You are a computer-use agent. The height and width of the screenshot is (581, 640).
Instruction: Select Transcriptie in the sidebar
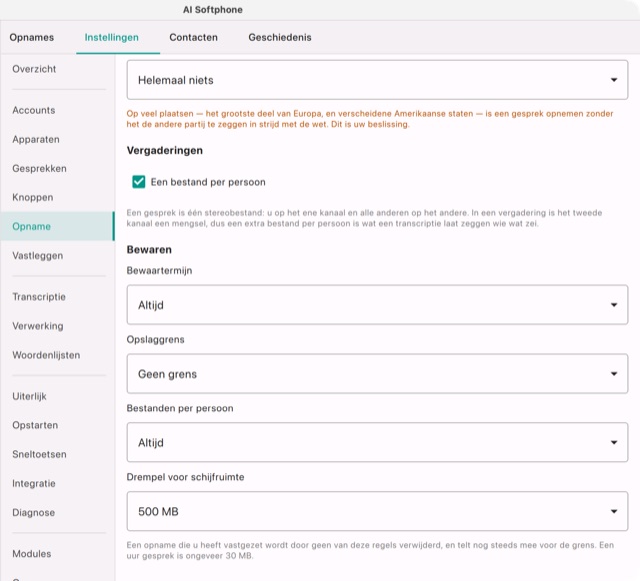coord(39,297)
